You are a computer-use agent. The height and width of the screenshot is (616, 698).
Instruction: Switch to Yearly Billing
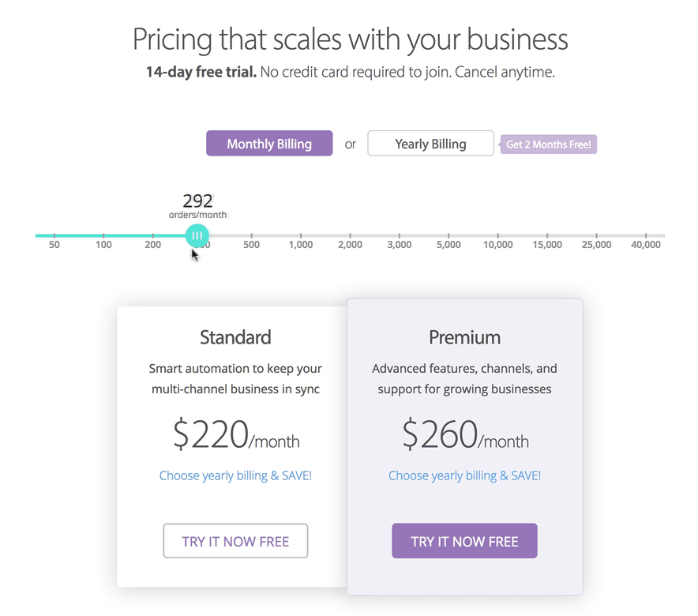click(x=430, y=143)
